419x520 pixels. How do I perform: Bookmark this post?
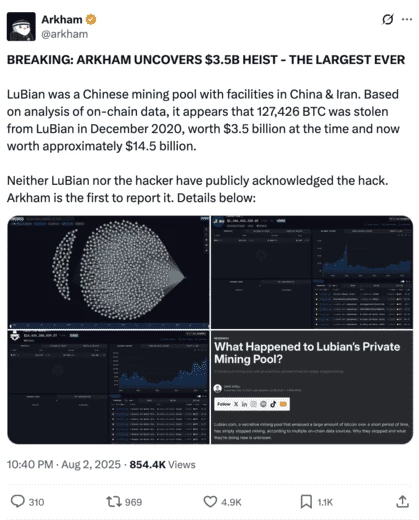306,501
